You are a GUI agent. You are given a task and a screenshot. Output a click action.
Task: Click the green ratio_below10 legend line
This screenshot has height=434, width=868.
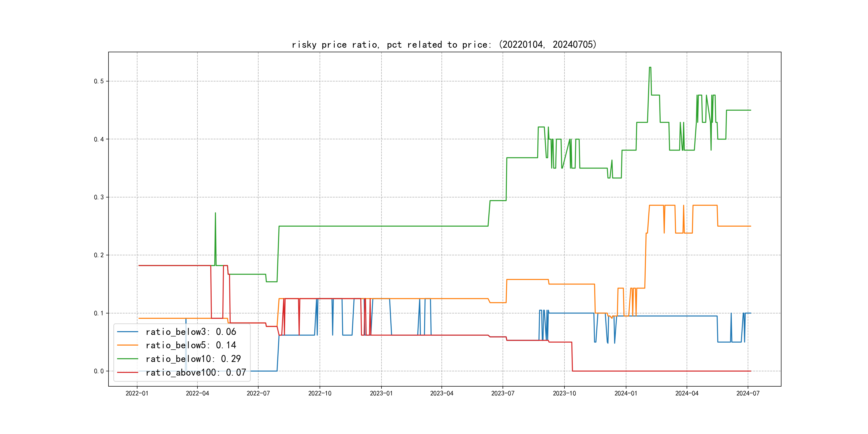pos(127,359)
